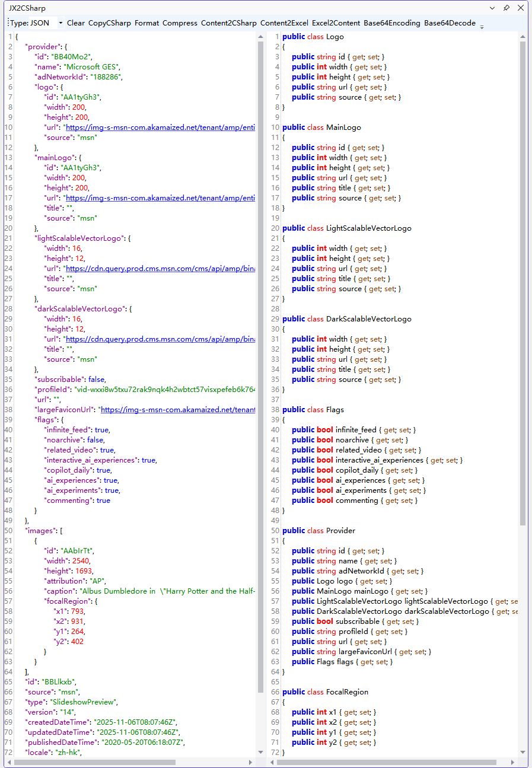Viewport: 532px width, 768px height.
Task: Click Base64Decode toolbar item
Action: [x=450, y=23]
